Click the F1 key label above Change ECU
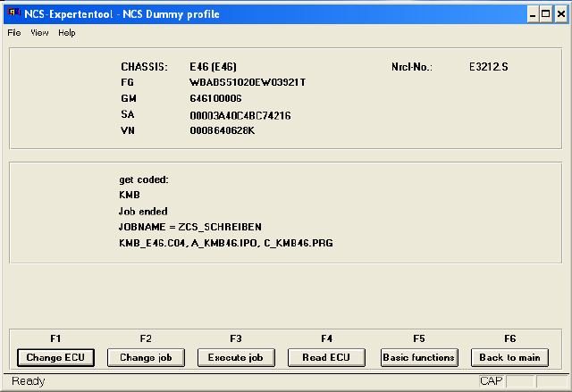Image resolution: width=572 pixels, height=392 pixels. (x=55, y=338)
